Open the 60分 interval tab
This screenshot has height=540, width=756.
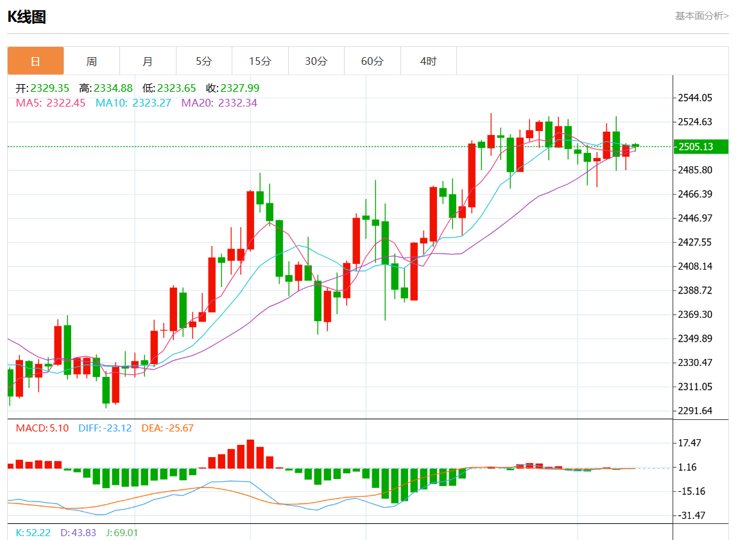[372, 61]
